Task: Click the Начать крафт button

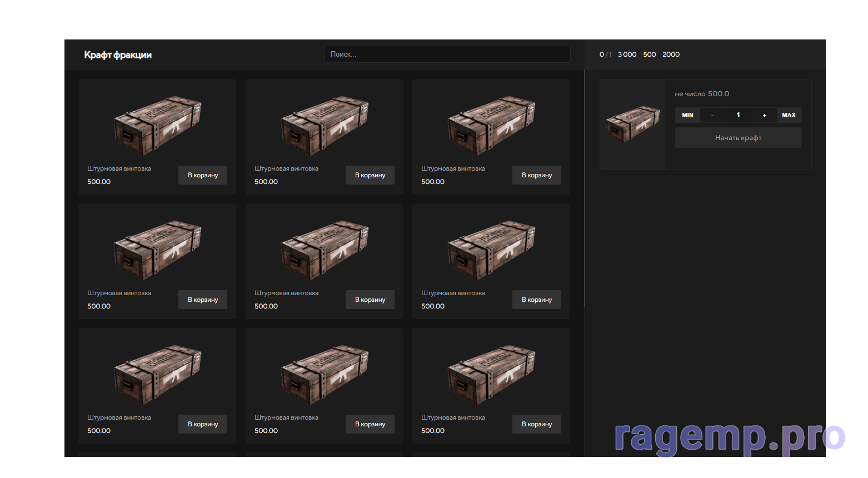Action: [x=738, y=138]
